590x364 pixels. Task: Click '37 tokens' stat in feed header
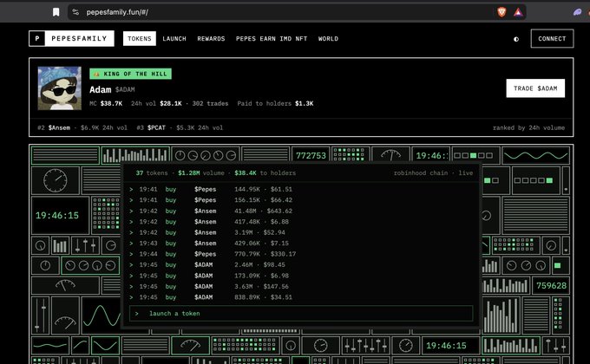[x=152, y=173]
